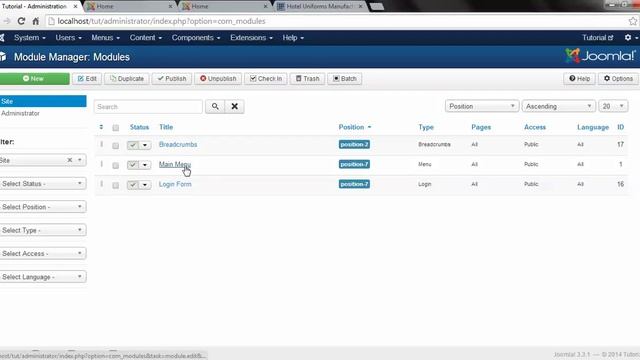Open the Select Status filter dropdown
The height and width of the screenshot is (360, 640).
tap(43, 184)
